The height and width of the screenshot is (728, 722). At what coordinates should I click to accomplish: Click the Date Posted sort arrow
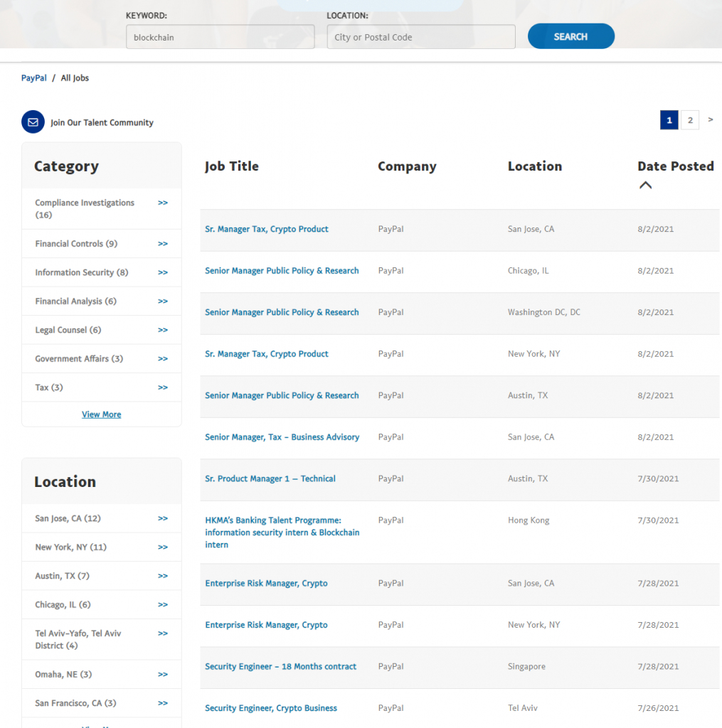pyautogui.click(x=645, y=186)
